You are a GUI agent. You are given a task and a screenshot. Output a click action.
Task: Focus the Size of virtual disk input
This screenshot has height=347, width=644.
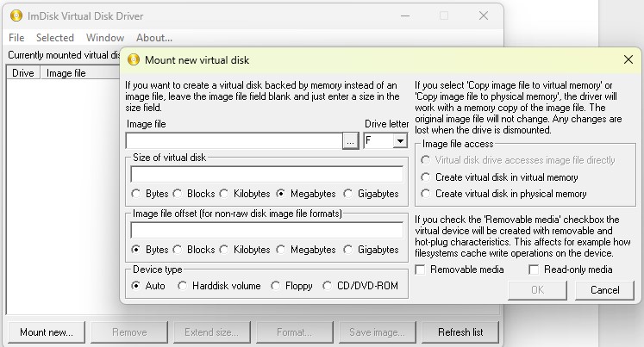pos(266,175)
